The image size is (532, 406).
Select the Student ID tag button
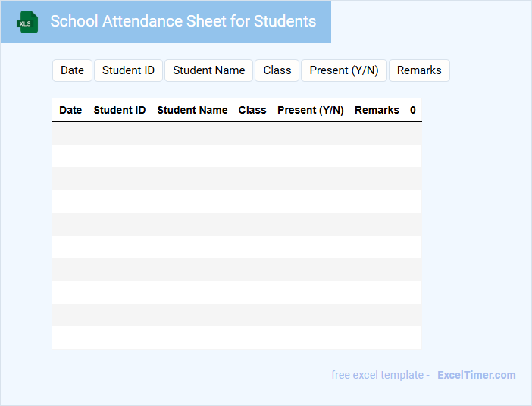[x=128, y=70]
